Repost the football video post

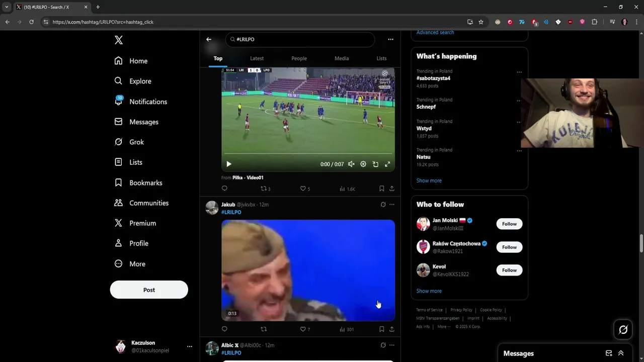coord(265,189)
